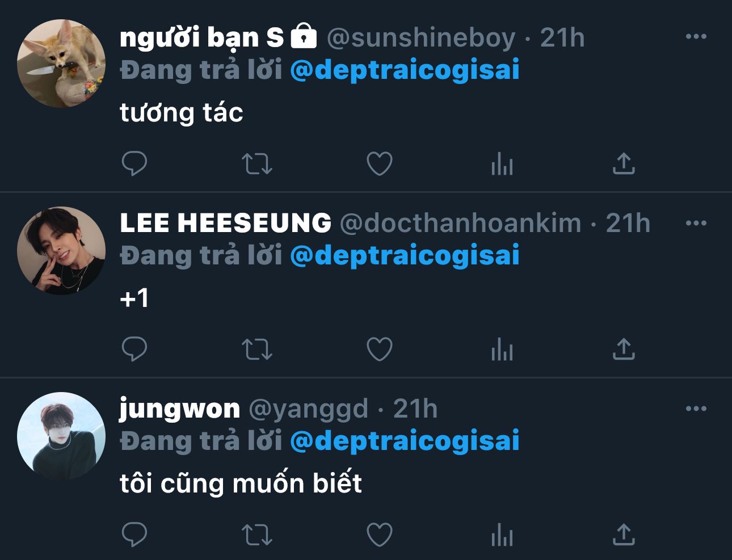
Task: Open more options for người bạn S tweet
Action: point(696,37)
